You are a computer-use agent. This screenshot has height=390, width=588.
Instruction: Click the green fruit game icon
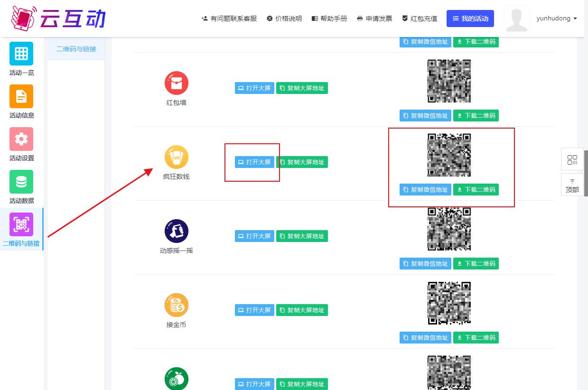177,379
